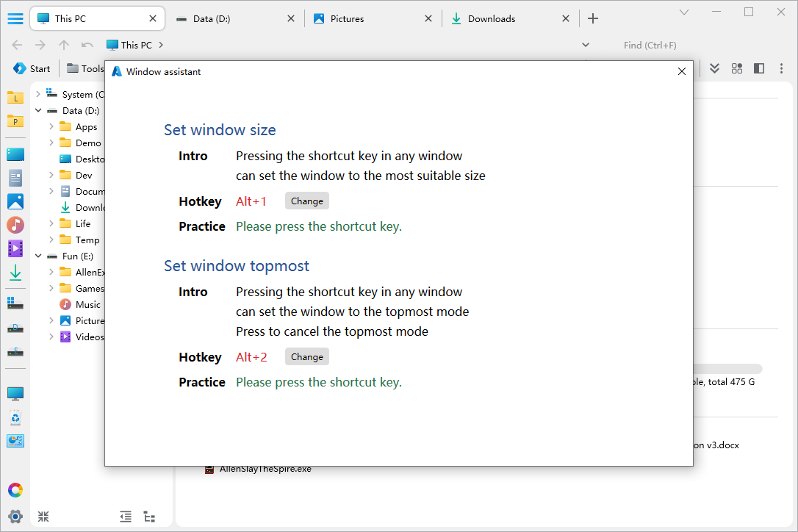Open the Control Panel sidebar icon
The width and height of the screenshot is (798, 532).
(x=15, y=441)
